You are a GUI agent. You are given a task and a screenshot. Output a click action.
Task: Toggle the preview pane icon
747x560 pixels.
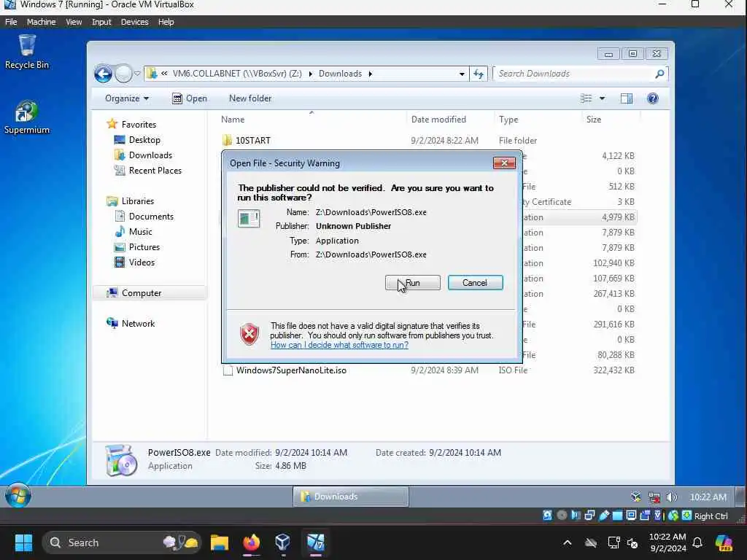[x=627, y=98]
